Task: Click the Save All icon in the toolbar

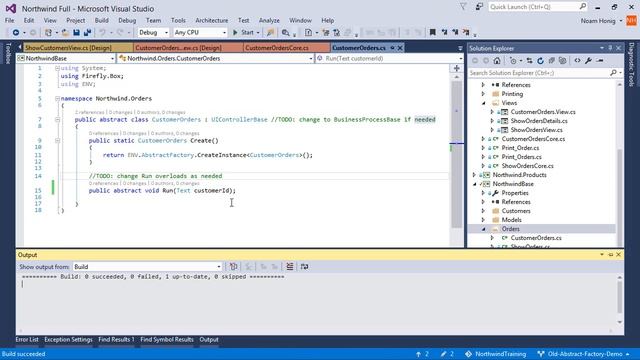Action: 87,32
